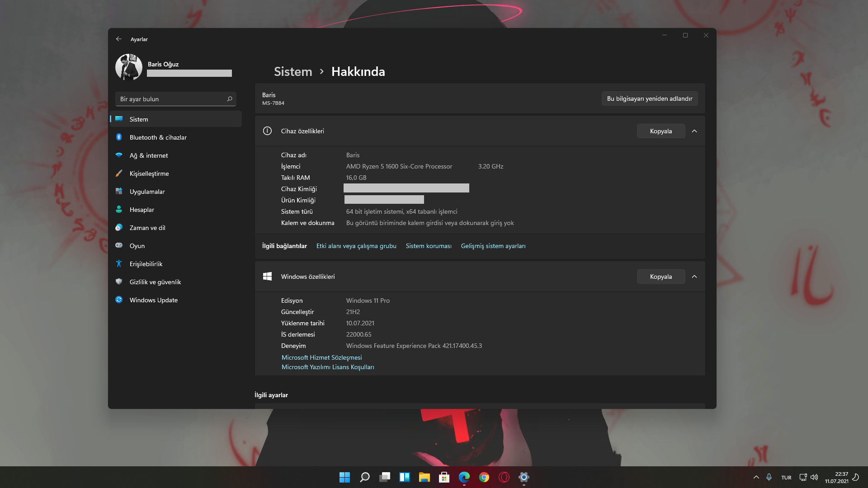Open Hesaplar settings category
The width and height of the screenshot is (868, 488).
[x=142, y=210]
